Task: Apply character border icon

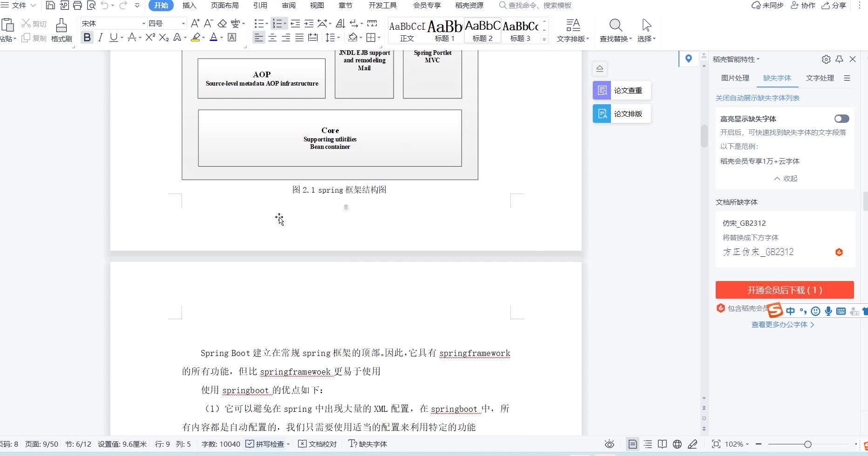Action: 232,38
